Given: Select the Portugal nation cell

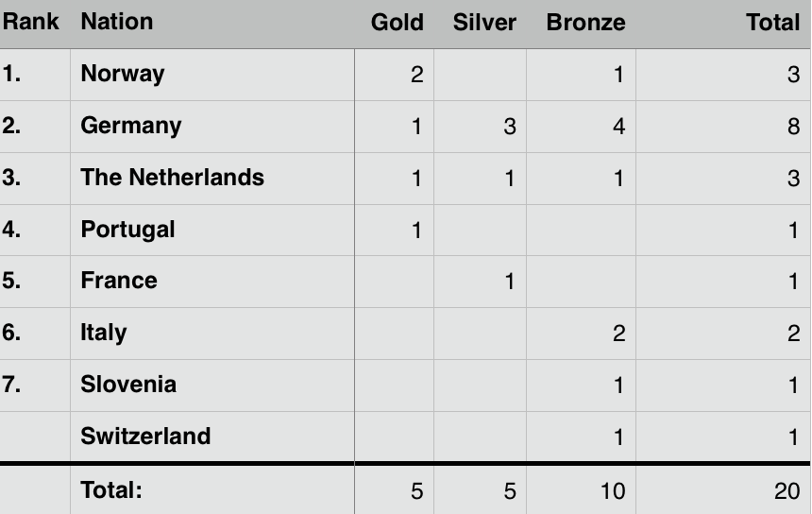Looking at the screenshot, I should [212, 230].
